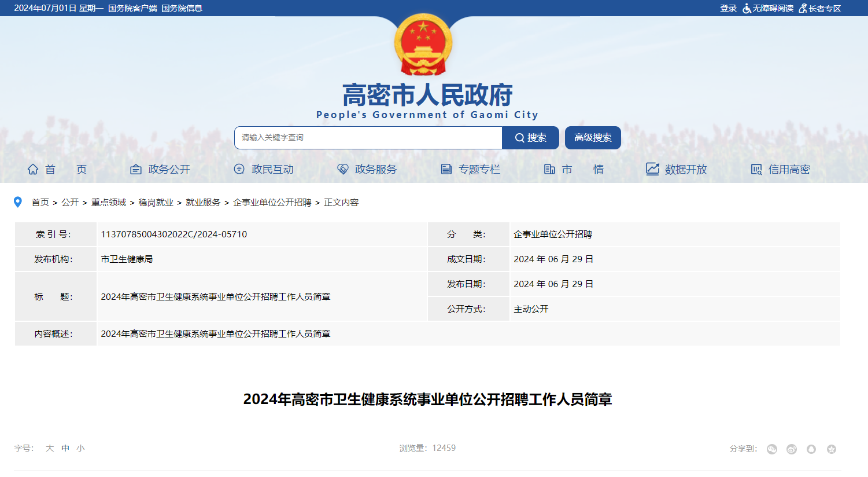
Task: Click the wheelchair accessibility icon
Action: [x=747, y=8]
